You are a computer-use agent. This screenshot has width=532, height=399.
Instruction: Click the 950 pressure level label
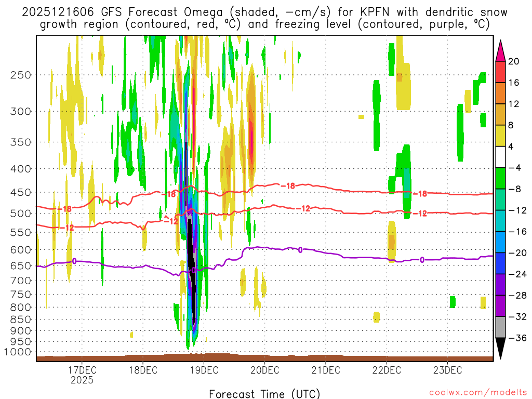coord(21,342)
